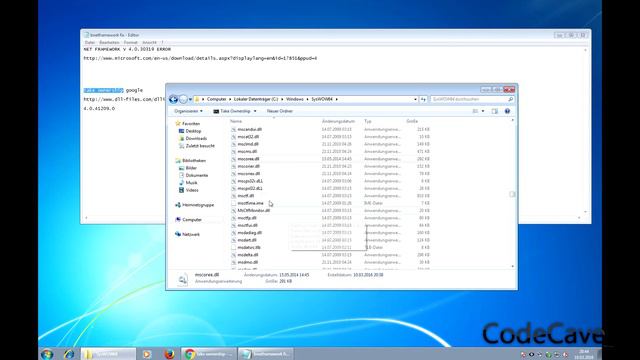Image resolution: width=640 pixels, height=360 pixels.
Task: Select Computer in the navigation pane
Action: coord(192,220)
